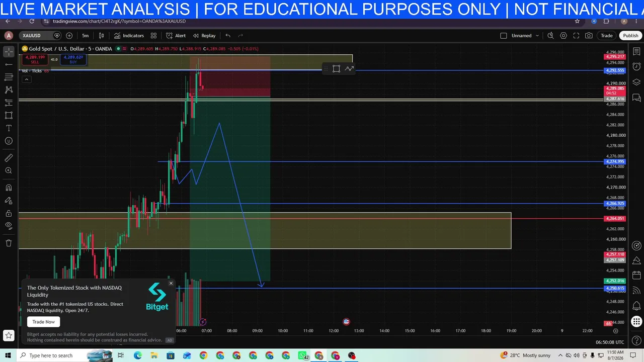Open the time axis settings gear
The image size is (644, 362).
coord(615,331)
